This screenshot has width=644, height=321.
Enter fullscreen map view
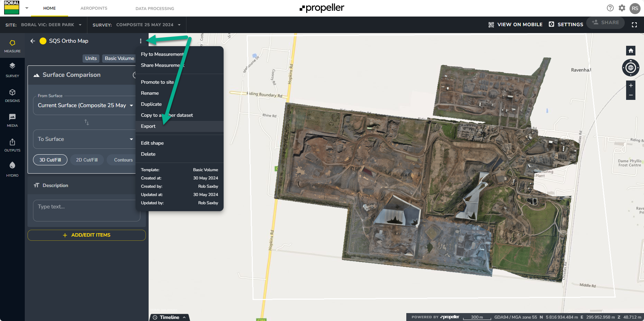click(634, 24)
